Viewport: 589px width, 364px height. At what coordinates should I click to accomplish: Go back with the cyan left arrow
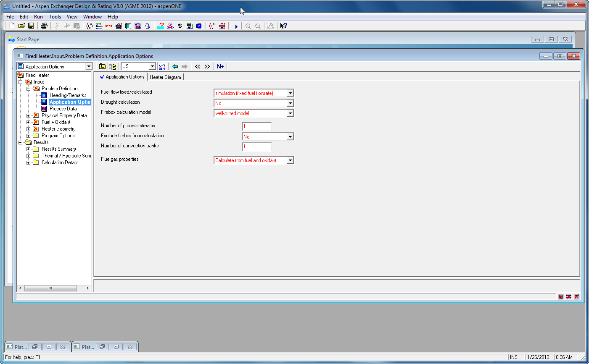[x=175, y=66]
